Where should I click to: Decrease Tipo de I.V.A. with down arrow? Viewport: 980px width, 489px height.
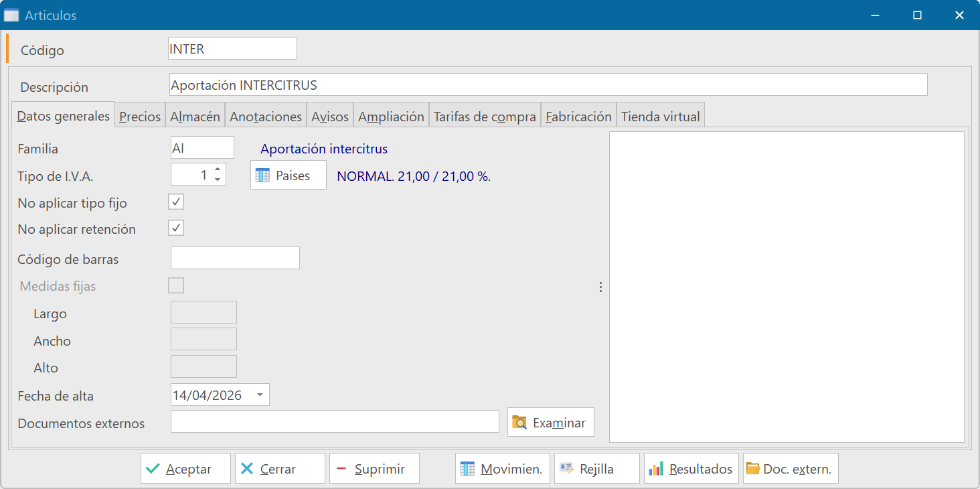point(218,180)
